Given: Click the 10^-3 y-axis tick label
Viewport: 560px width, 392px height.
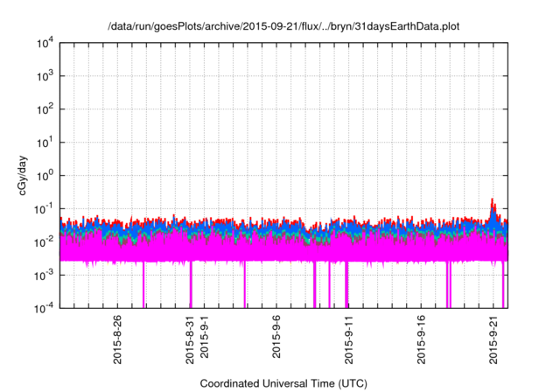Looking at the screenshot, I should [x=45, y=276].
